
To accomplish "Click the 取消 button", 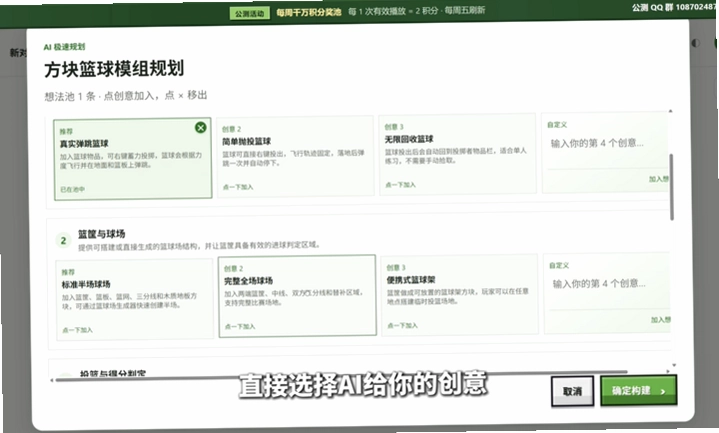I will coord(572,391).
